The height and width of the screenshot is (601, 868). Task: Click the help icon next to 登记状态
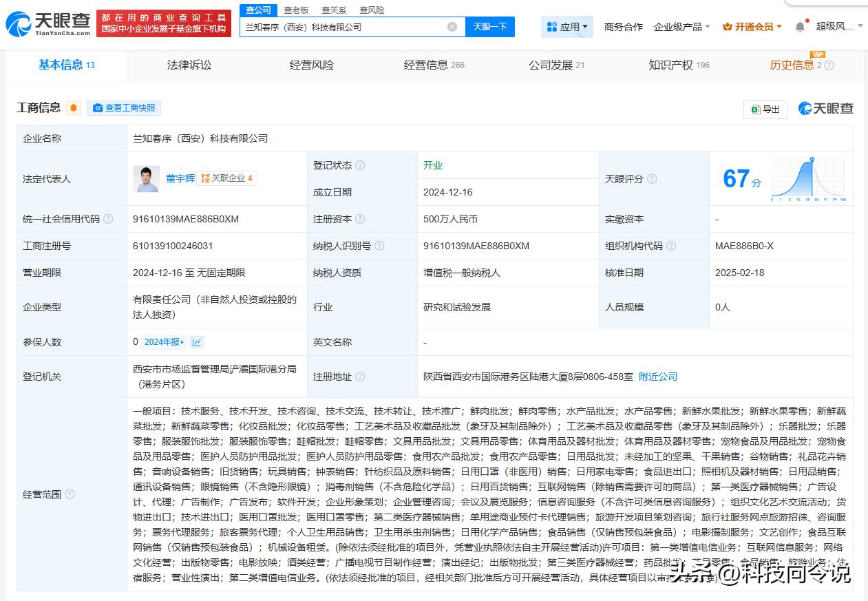[x=360, y=165]
